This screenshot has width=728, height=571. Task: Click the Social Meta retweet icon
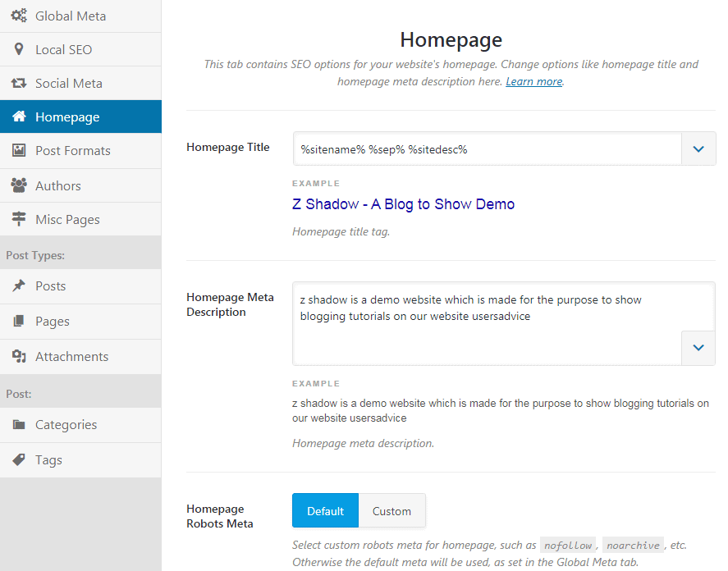(x=19, y=83)
